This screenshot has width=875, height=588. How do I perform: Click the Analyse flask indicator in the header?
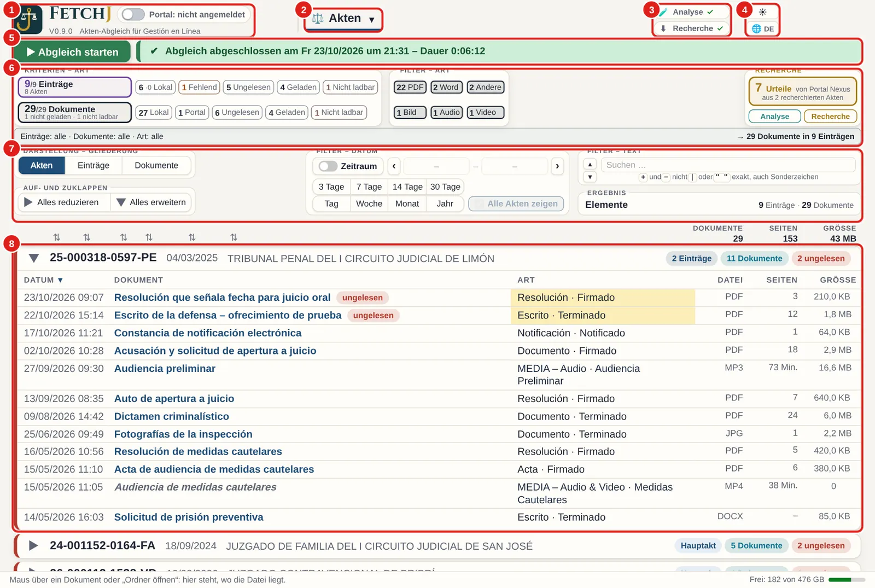(692, 12)
